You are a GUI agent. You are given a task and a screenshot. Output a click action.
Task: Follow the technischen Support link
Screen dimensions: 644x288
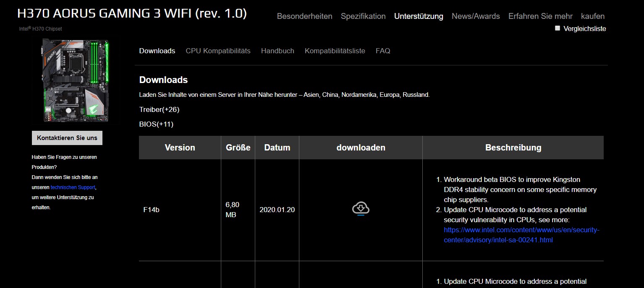[x=73, y=187]
